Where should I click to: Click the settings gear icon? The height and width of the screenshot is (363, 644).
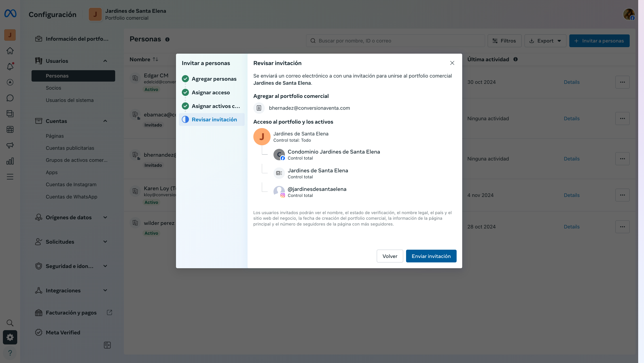10,337
